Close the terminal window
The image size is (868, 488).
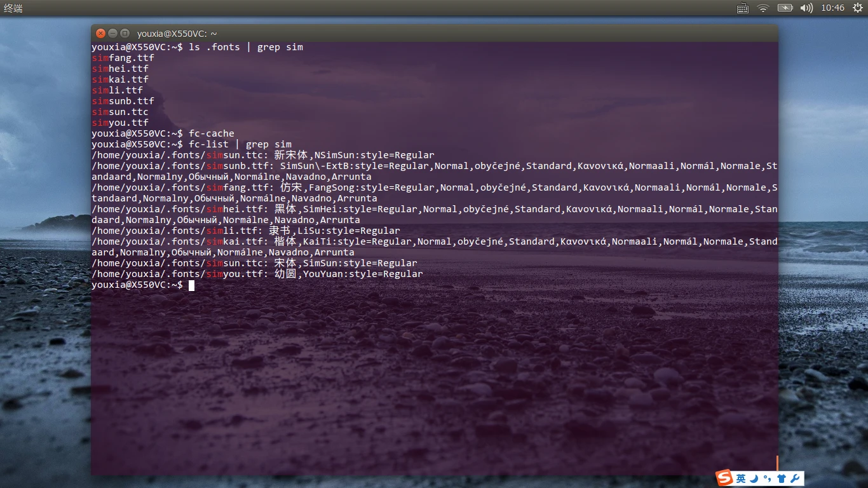(x=100, y=34)
